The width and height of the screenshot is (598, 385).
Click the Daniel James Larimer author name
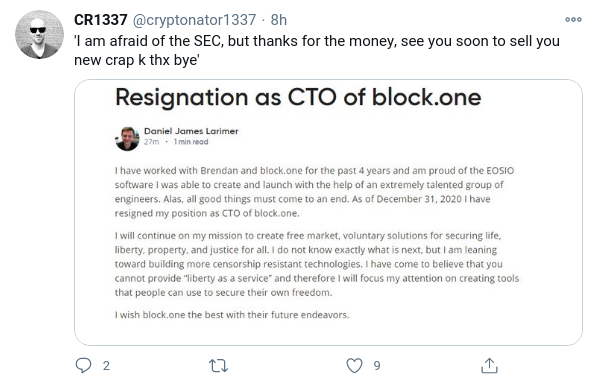point(191,131)
